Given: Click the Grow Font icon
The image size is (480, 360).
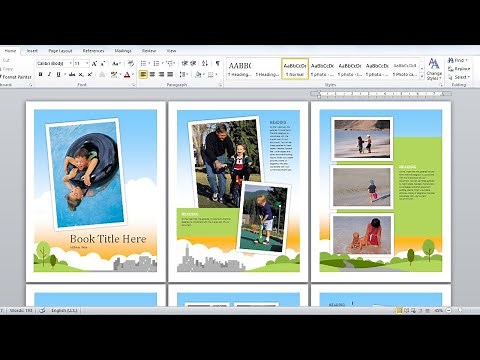Looking at the screenshot, I should point(94,63).
